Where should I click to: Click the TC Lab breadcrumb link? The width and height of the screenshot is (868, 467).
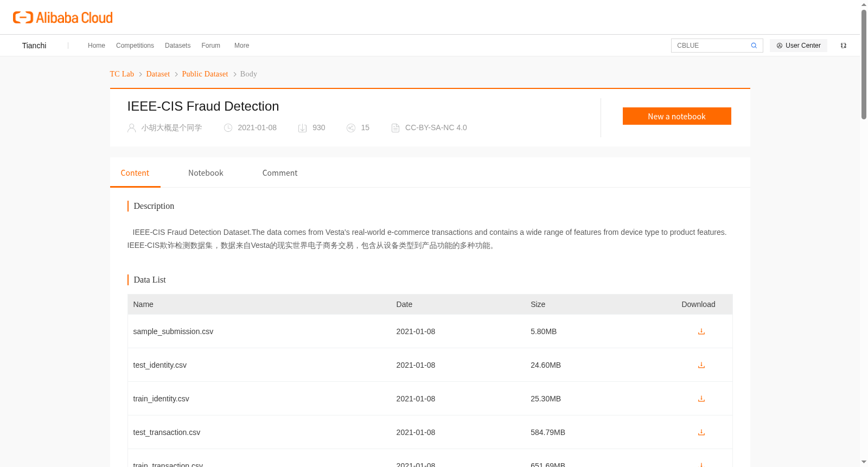122,74
